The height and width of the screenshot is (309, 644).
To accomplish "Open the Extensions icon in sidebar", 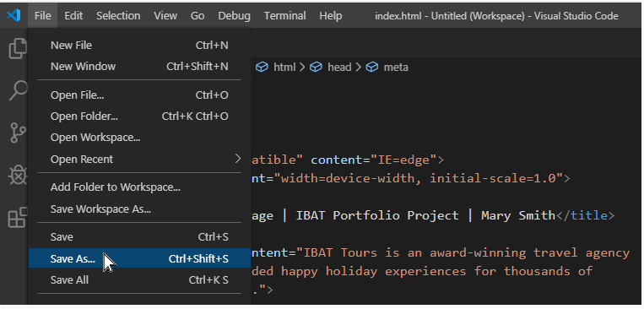I will [18, 218].
